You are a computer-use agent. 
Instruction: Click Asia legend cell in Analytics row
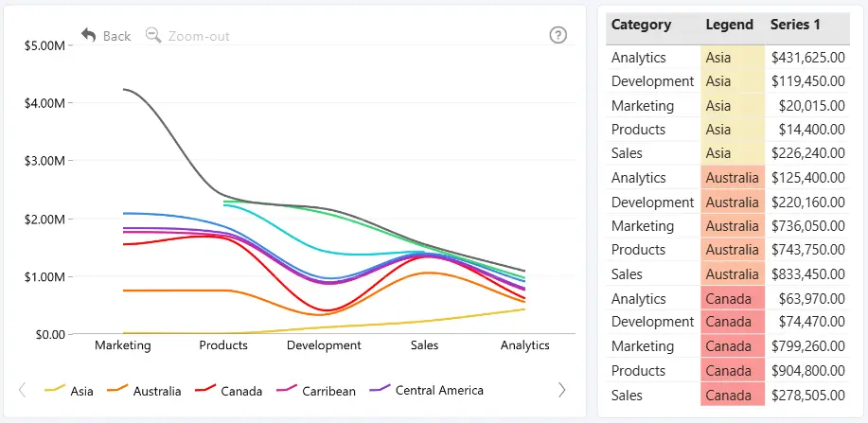click(733, 58)
